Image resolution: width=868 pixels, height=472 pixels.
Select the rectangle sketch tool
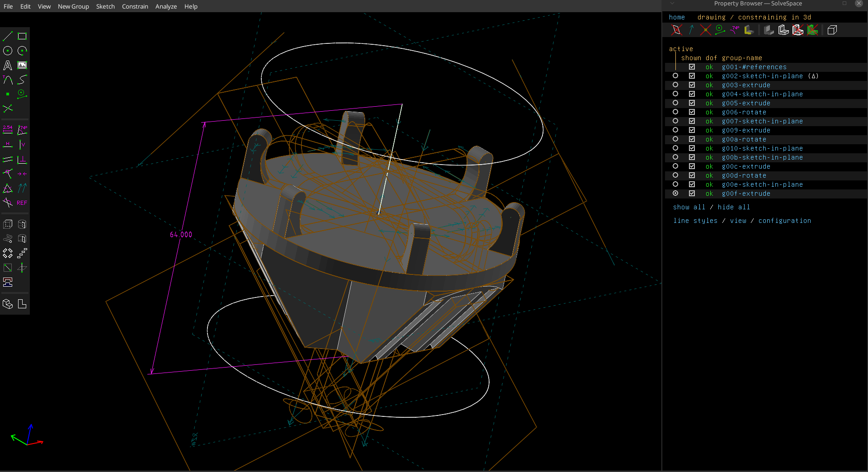pos(22,36)
